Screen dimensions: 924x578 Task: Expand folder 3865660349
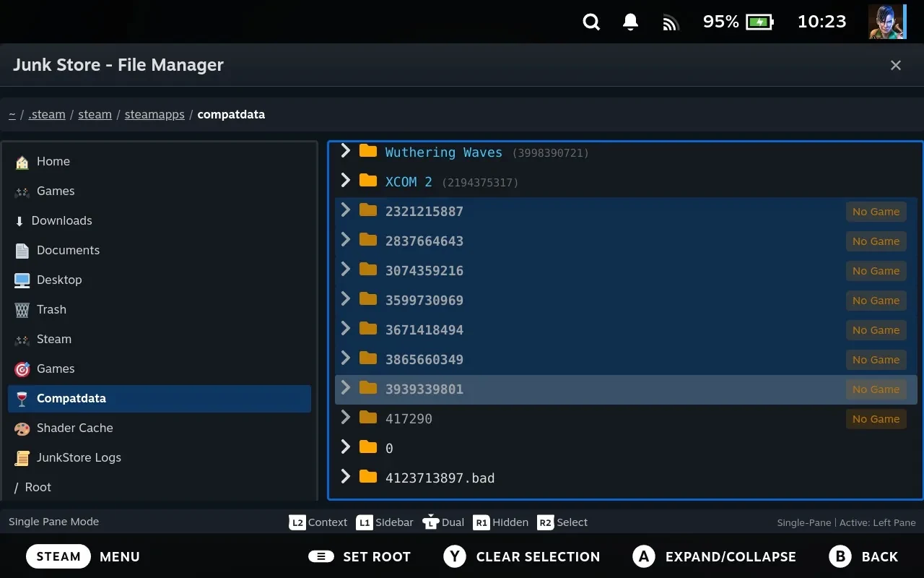click(x=346, y=358)
